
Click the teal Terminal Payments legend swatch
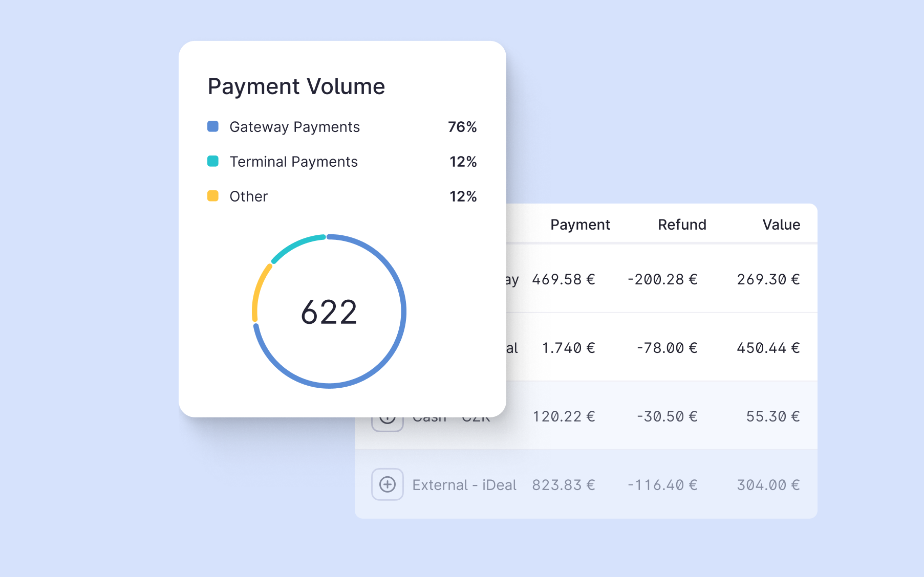(213, 161)
